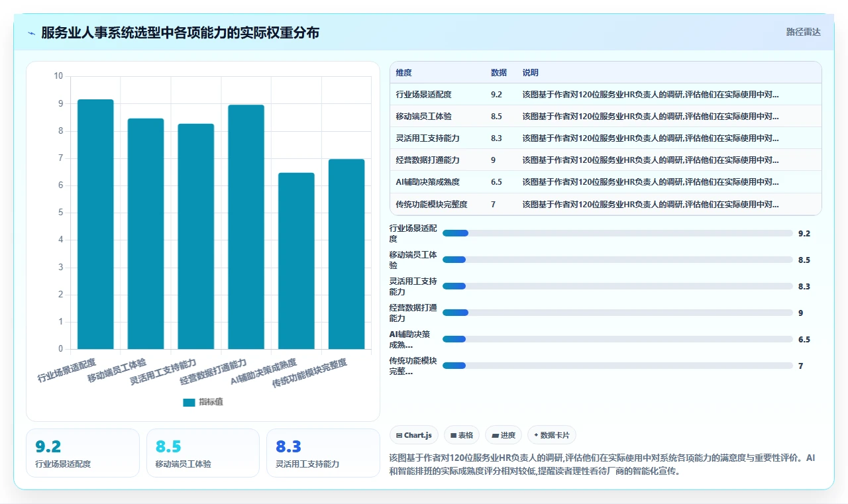
Task: Open the 8.3 灵活用工支持能力 stat card
Action: (x=323, y=453)
